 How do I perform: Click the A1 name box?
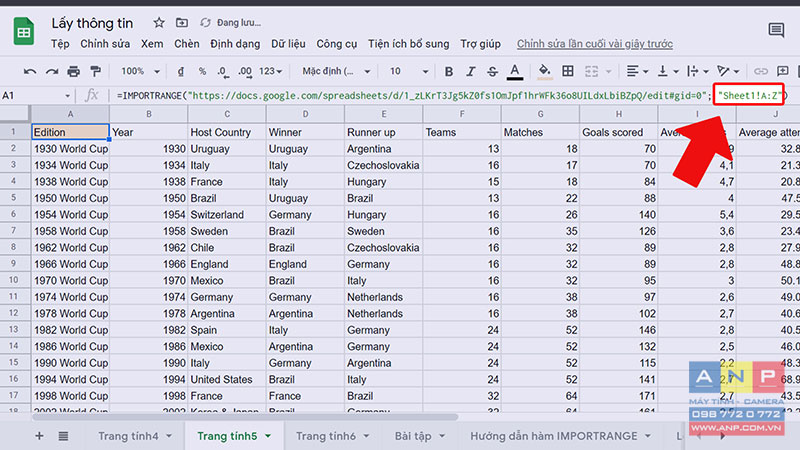click(x=36, y=95)
